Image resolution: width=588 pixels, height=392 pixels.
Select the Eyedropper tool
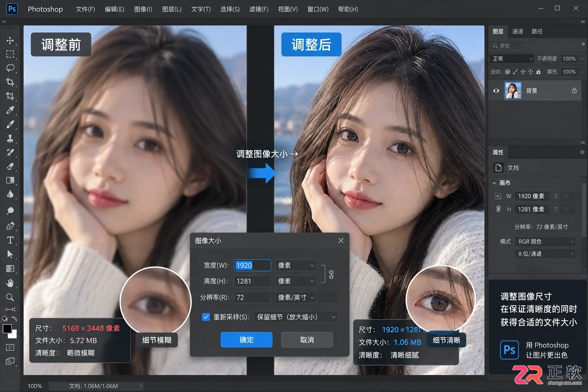tap(10, 110)
